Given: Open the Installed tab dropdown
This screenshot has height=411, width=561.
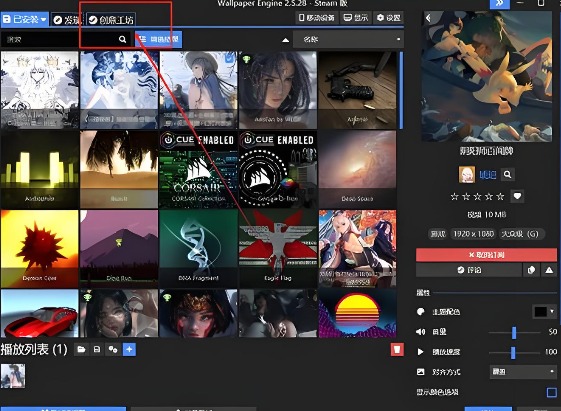Looking at the screenshot, I should pos(24,19).
